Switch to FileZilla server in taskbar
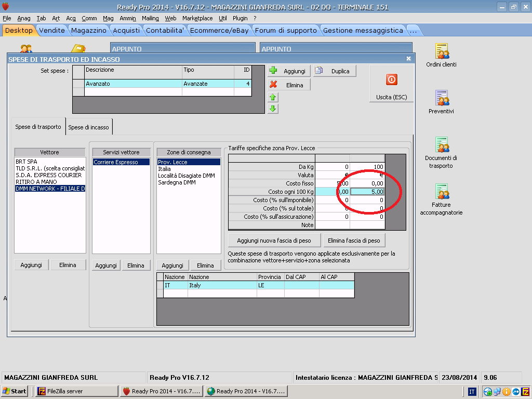This screenshot has width=532, height=399. coord(77,391)
